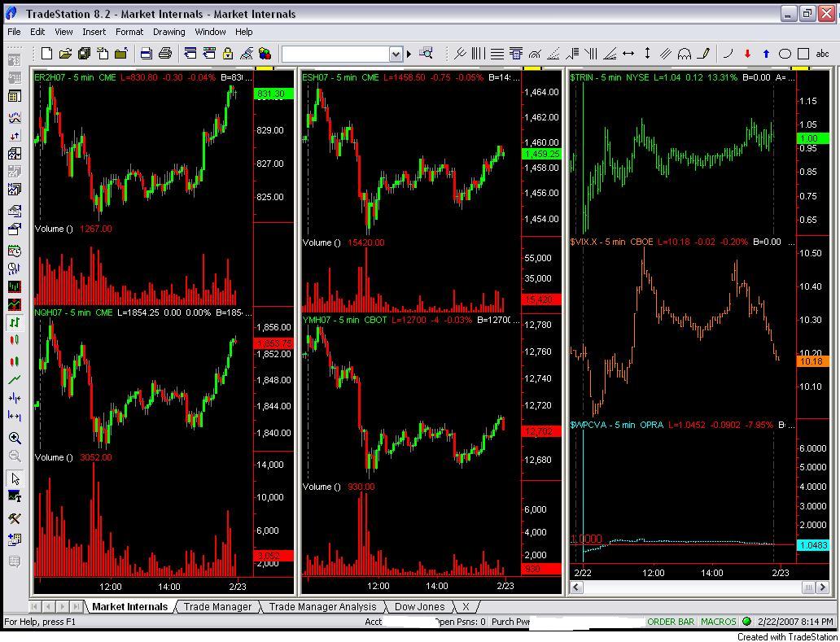Image resolution: width=840 pixels, height=642 pixels.
Task: Click the NQH07 chart title text
Action: tap(73, 312)
